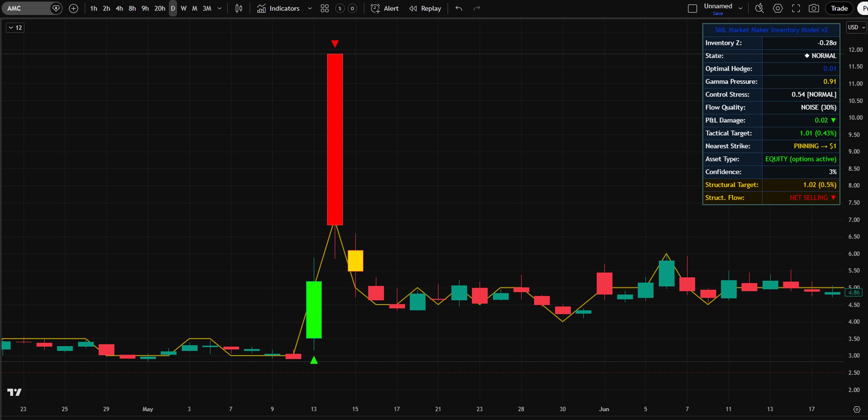Select the 20h timeframe
The image size is (868, 420).
[160, 8]
